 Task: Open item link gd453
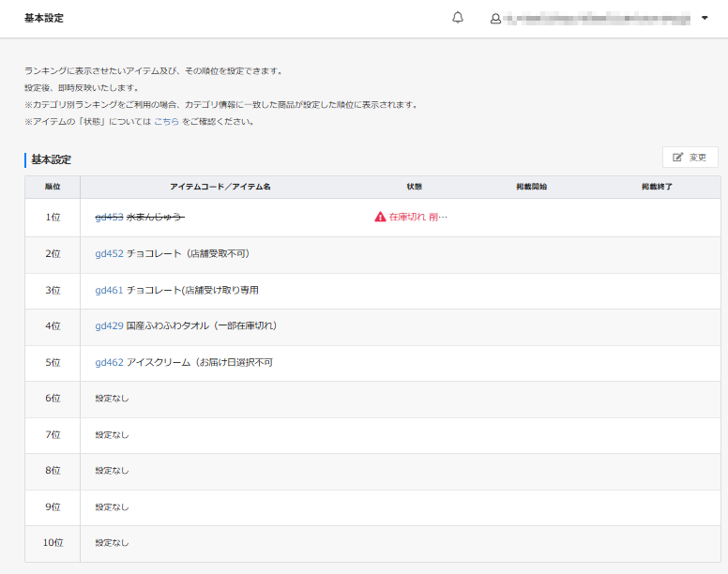(x=109, y=217)
